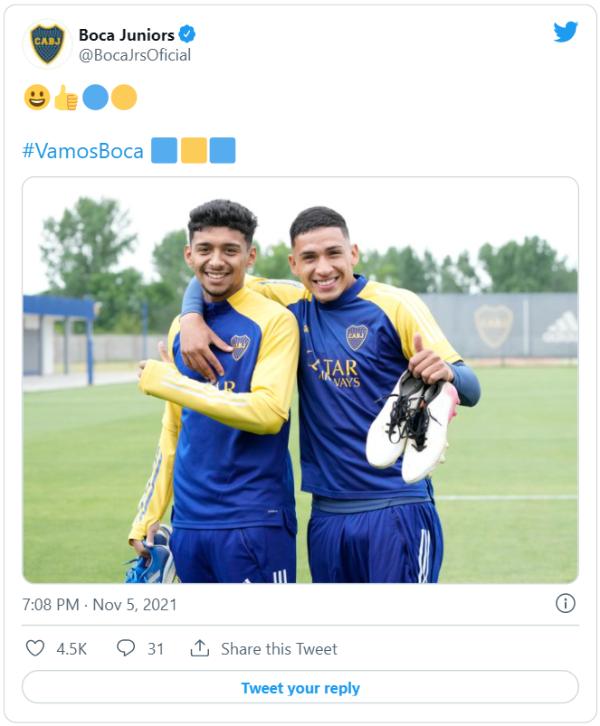Click the yellow circle emoji
The width and height of the screenshot is (600, 726).
click(124, 97)
